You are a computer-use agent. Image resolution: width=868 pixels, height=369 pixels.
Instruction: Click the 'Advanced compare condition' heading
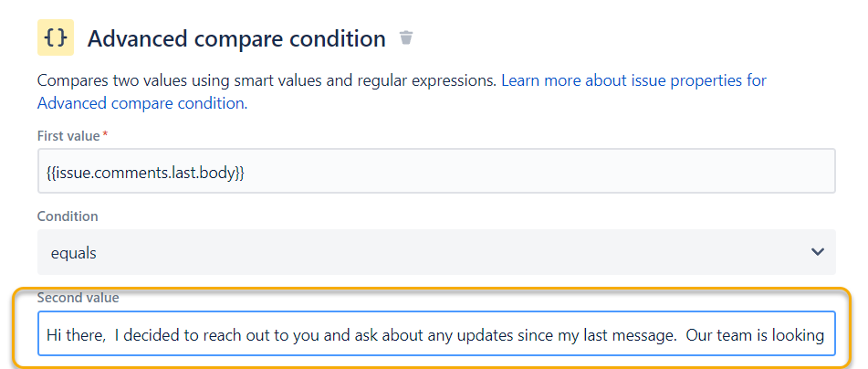[x=236, y=38]
